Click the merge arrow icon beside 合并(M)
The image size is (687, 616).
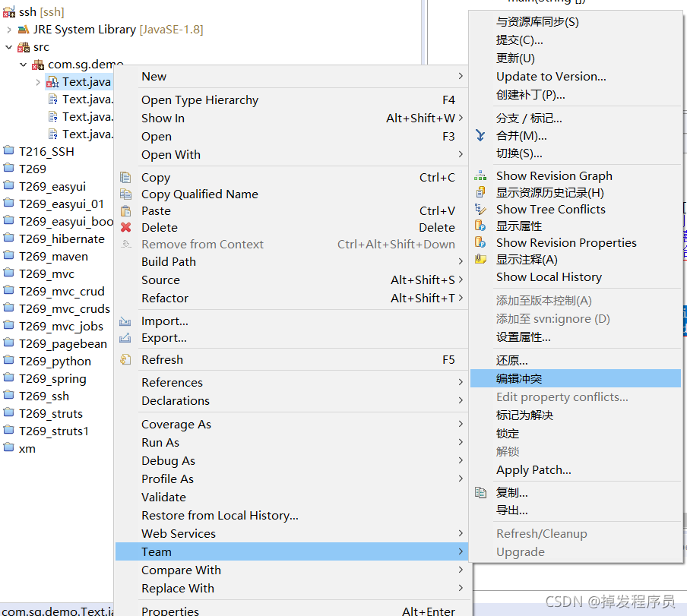tap(480, 136)
